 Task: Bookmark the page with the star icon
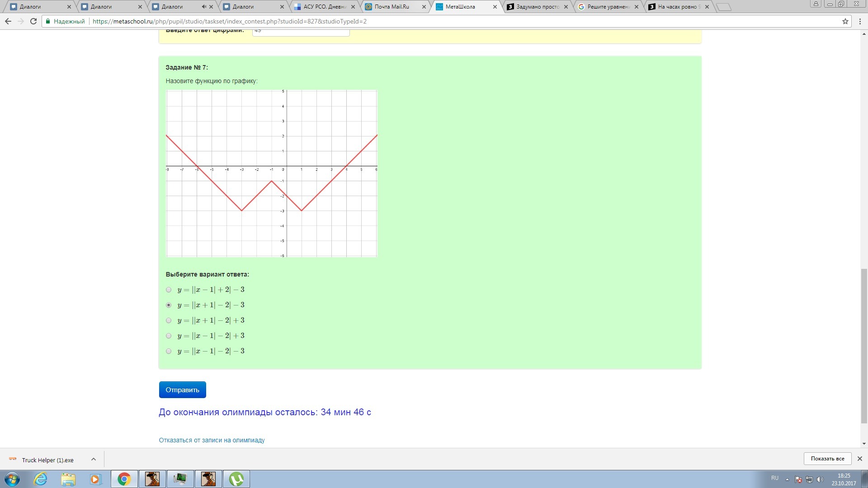[845, 21]
